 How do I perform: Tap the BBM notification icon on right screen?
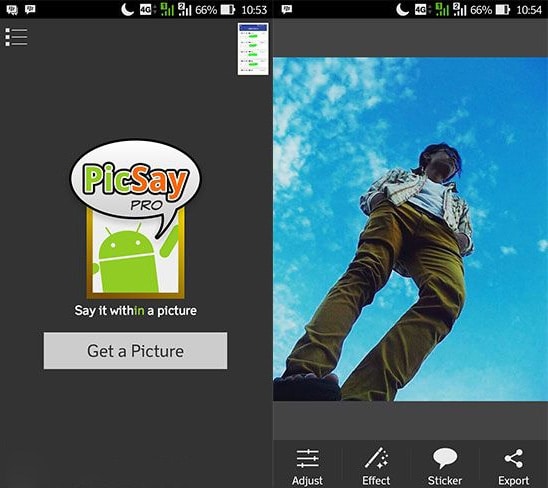pyautogui.click(x=287, y=9)
